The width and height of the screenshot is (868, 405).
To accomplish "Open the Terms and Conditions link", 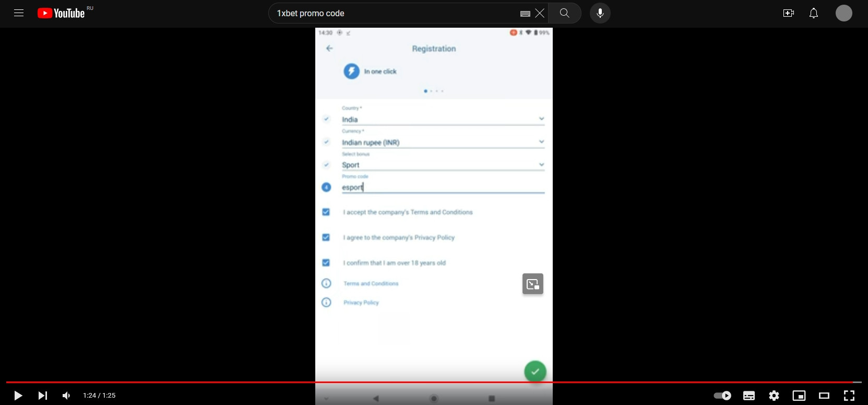I will click(x=371, y=283).
